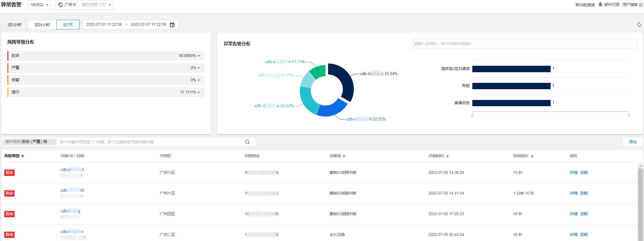Filter by 诊断项 column funnel icon
The image size is (644, 241).
pyautogui.click(x=344, y=156)
